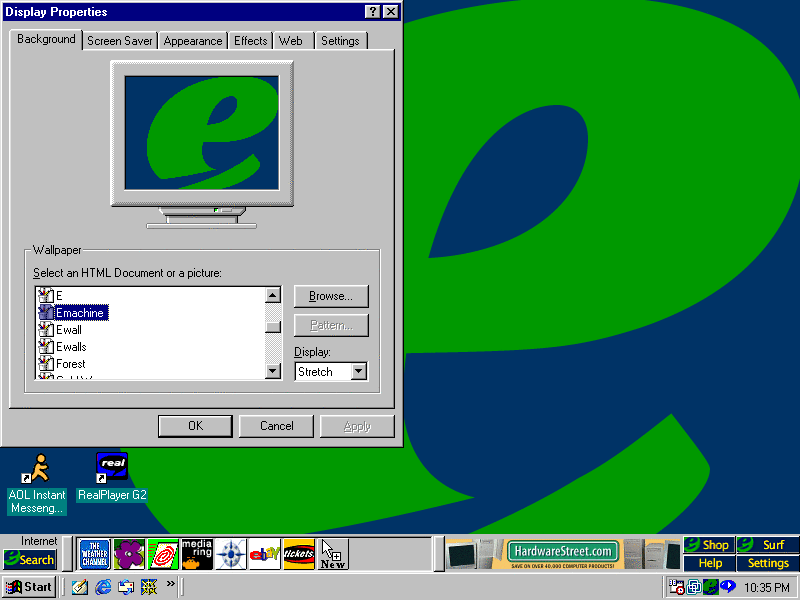Open The Weather Channel shortcut icon
This screenshot has height=600, width=800.
click(x=94, y=554)
